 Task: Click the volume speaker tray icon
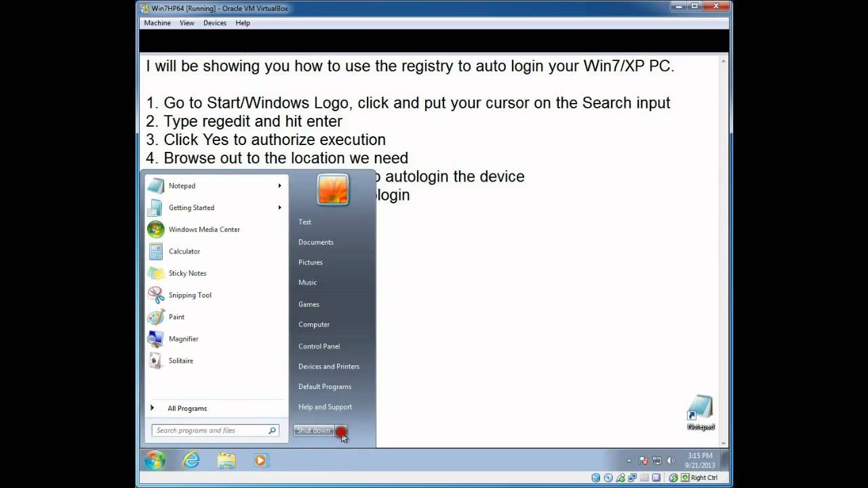point(671,461)
